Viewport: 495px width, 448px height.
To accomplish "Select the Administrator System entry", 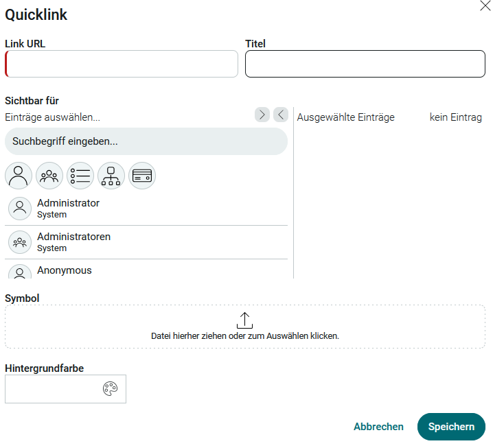I will pyautogui.click(x=146, y=209).
